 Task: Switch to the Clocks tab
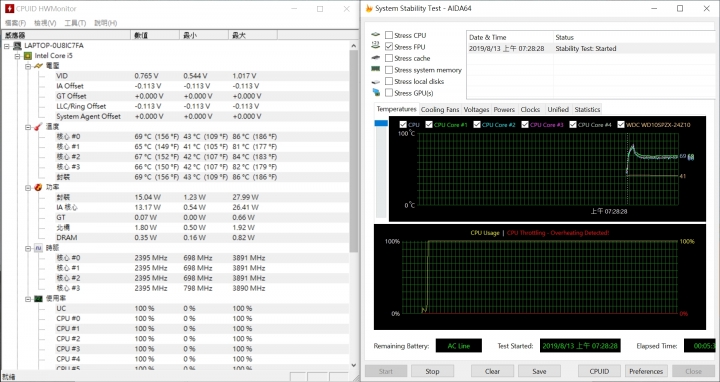530,109
